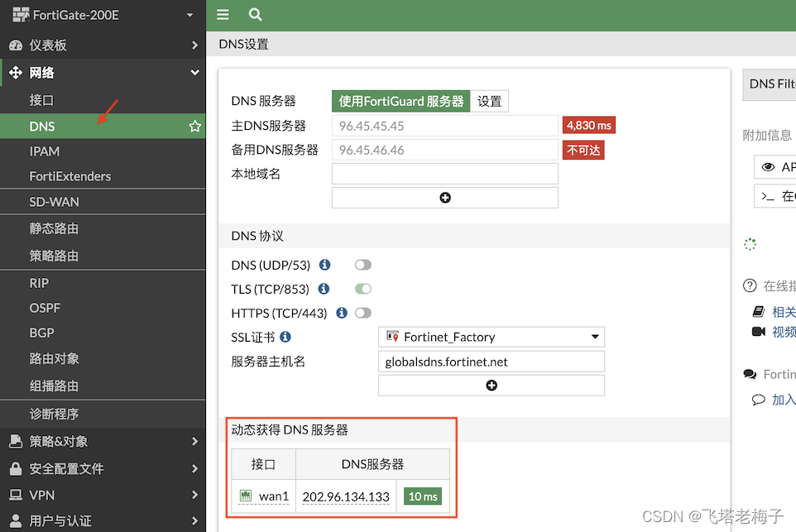This screenshot has height=532, width=796.
Task: Open the 组播路由 menu item
Action: [103, 386]
